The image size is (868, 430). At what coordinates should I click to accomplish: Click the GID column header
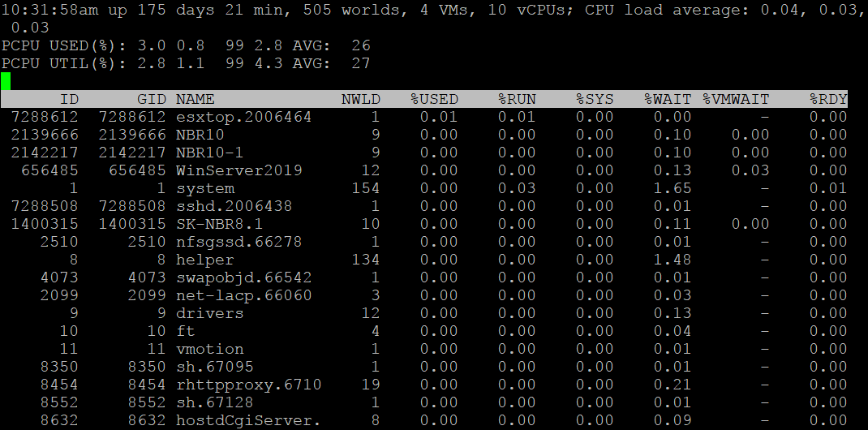(151, 99)
